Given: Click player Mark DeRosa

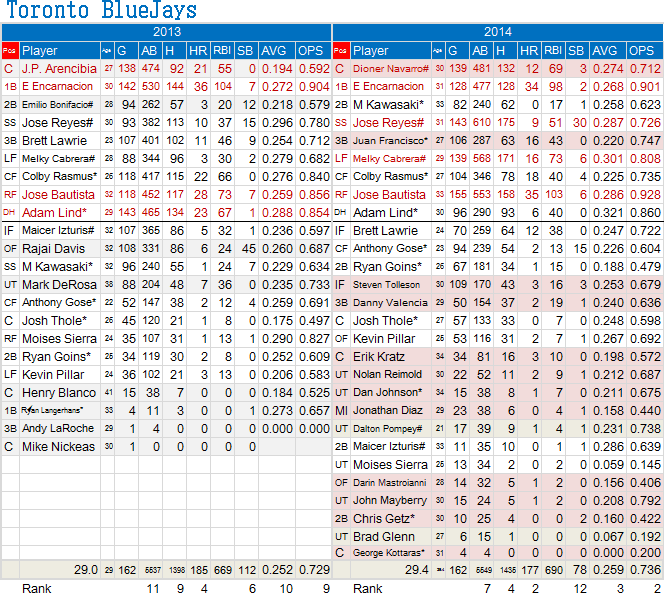Looking at the screenshot, I should click(59, 285).
